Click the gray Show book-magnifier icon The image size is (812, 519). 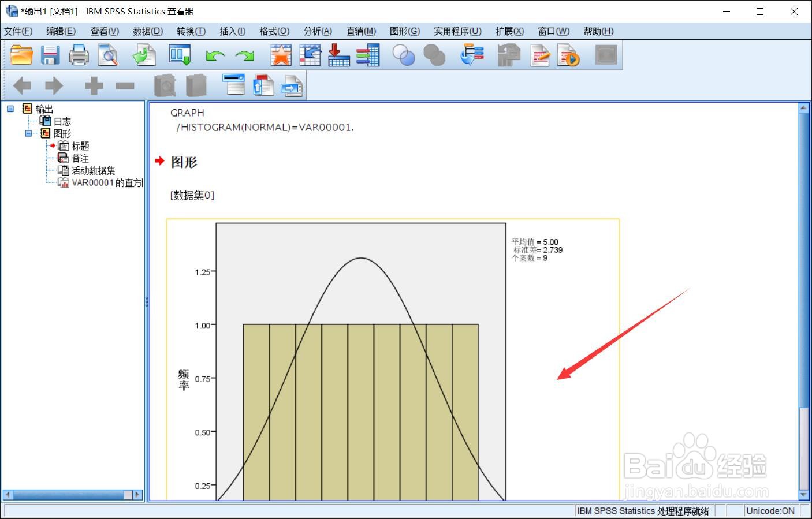(165, 85)
